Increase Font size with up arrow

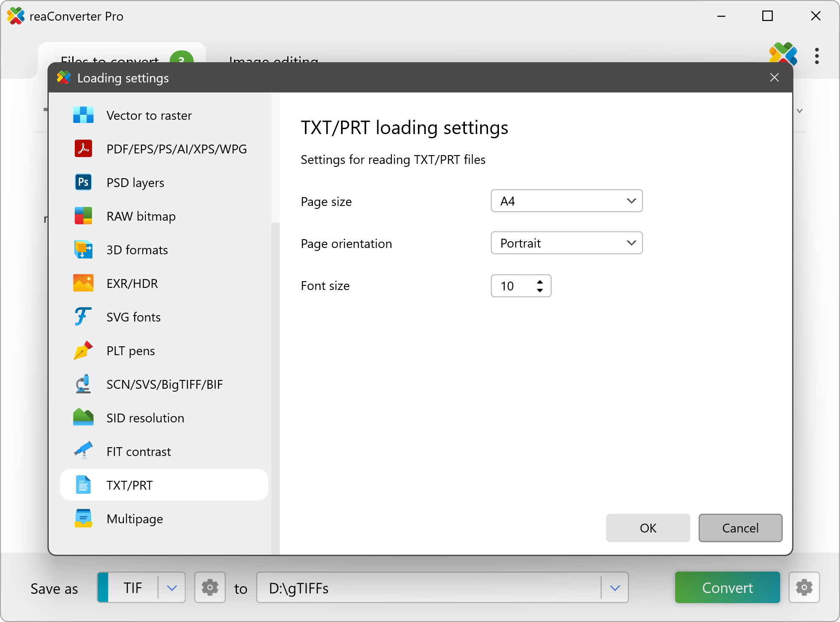point(540,282)
